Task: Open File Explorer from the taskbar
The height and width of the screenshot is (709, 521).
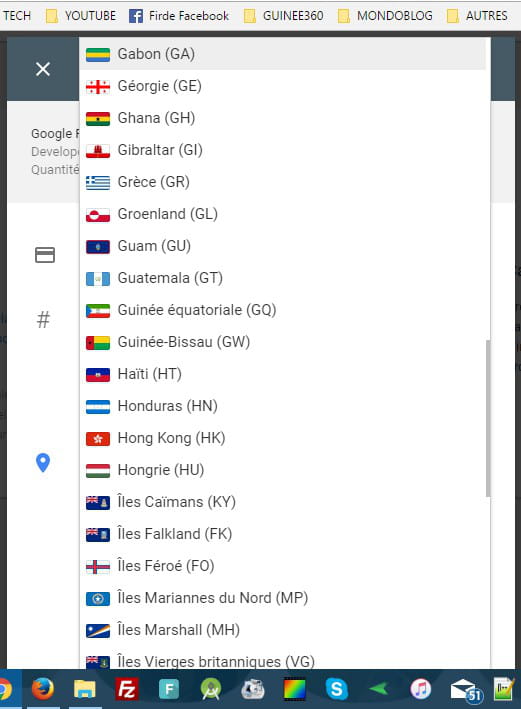Action: [x=85, y=689]
